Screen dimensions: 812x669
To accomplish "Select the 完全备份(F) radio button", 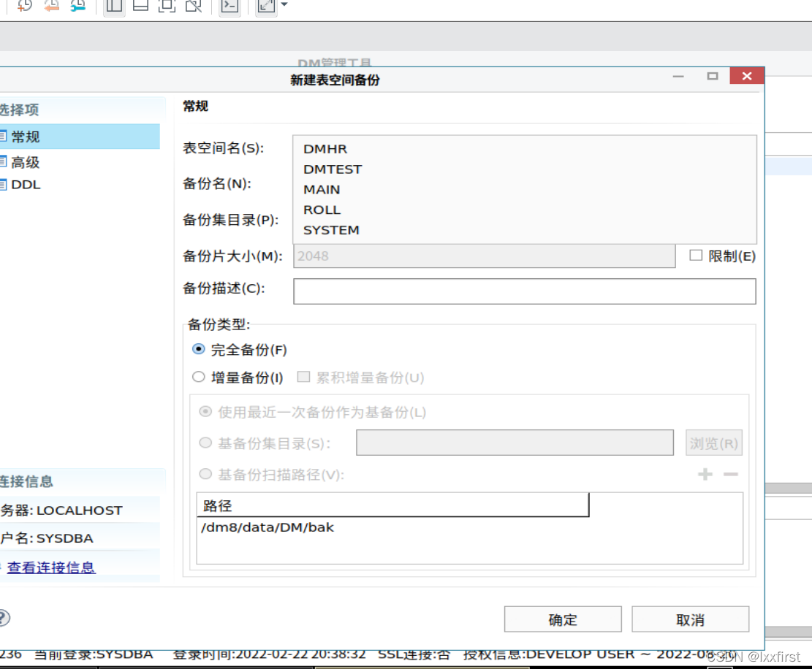I will pos(198,349).
